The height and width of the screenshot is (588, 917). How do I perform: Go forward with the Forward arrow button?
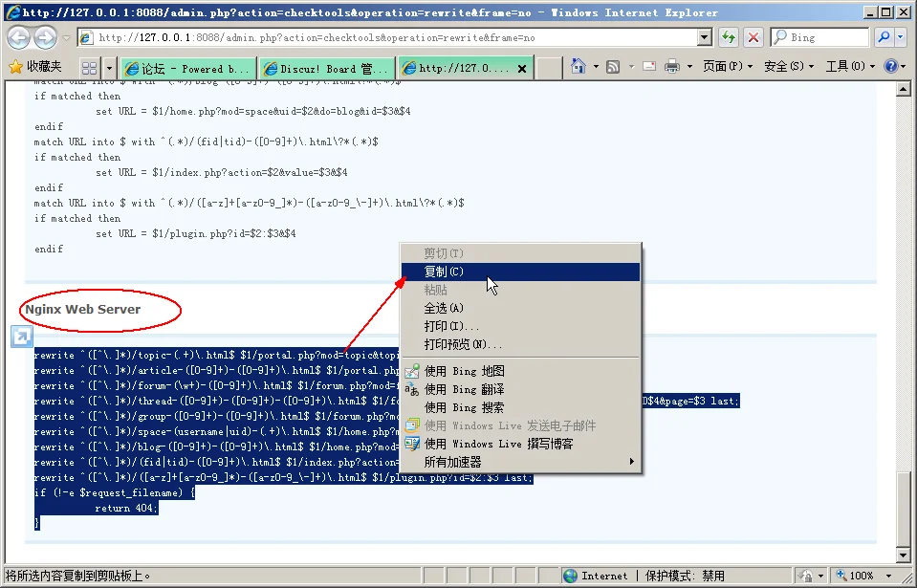45,38
